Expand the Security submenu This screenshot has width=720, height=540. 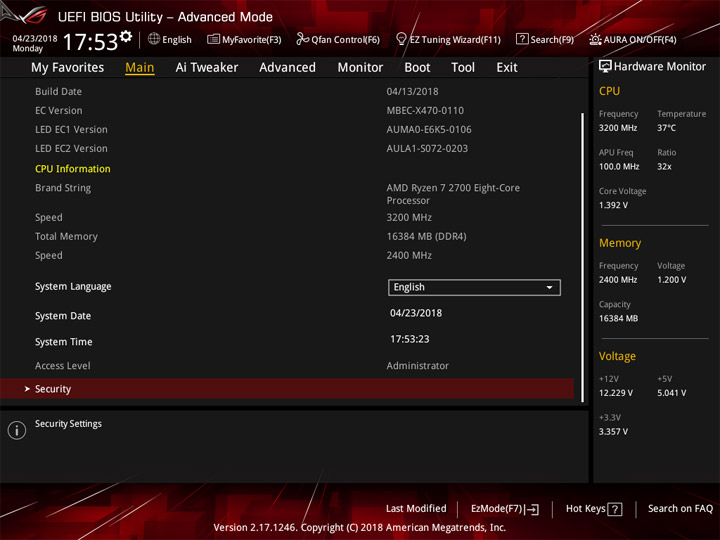click(287, 389)
